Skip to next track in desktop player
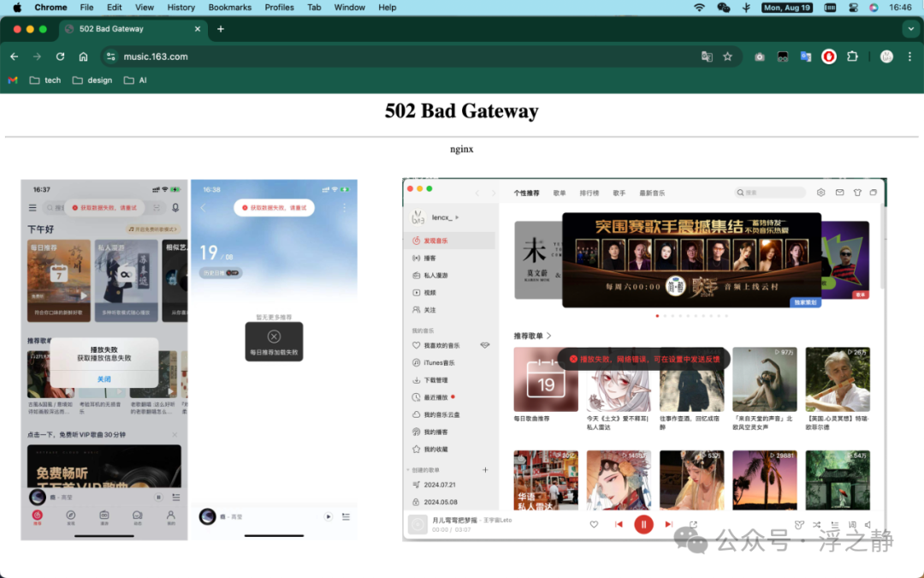 pyautogui.click(x=669, y=524)
